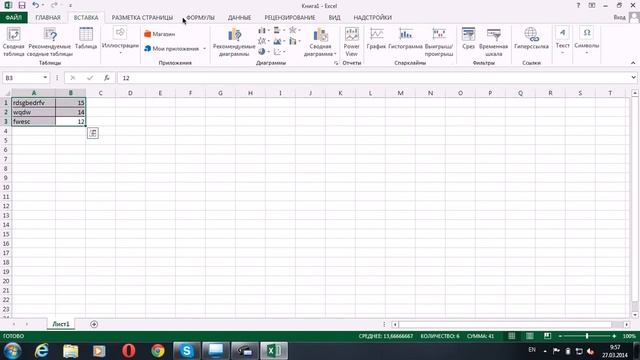
Task: Open Skype from the taskbar
Action: (x=187, y=351)
